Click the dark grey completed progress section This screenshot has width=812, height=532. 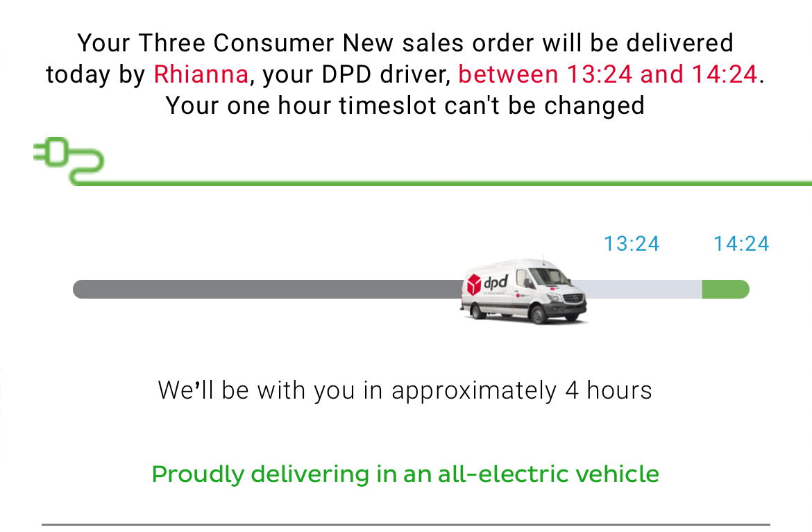point(268,289)
